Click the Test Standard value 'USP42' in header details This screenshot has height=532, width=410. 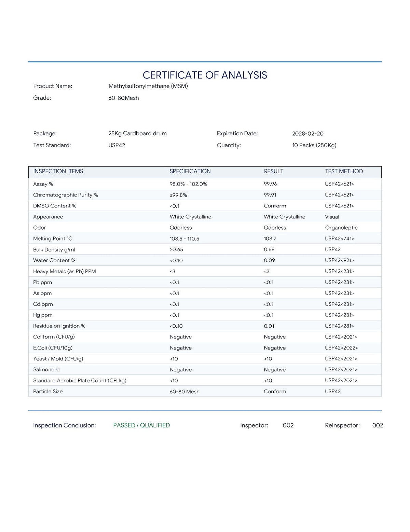coord(117,145)
